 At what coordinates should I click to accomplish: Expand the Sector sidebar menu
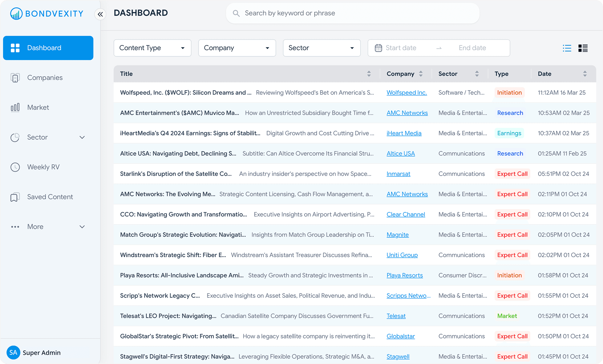82,137
